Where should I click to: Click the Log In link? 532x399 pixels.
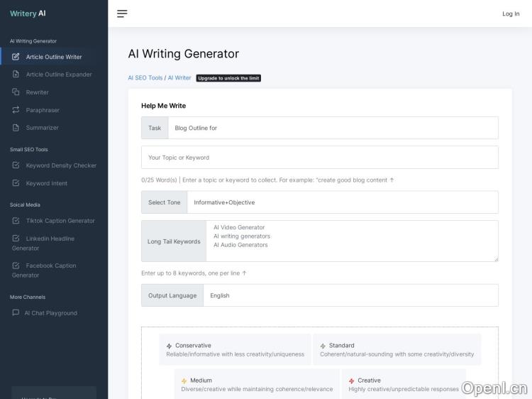coord(511,13)
